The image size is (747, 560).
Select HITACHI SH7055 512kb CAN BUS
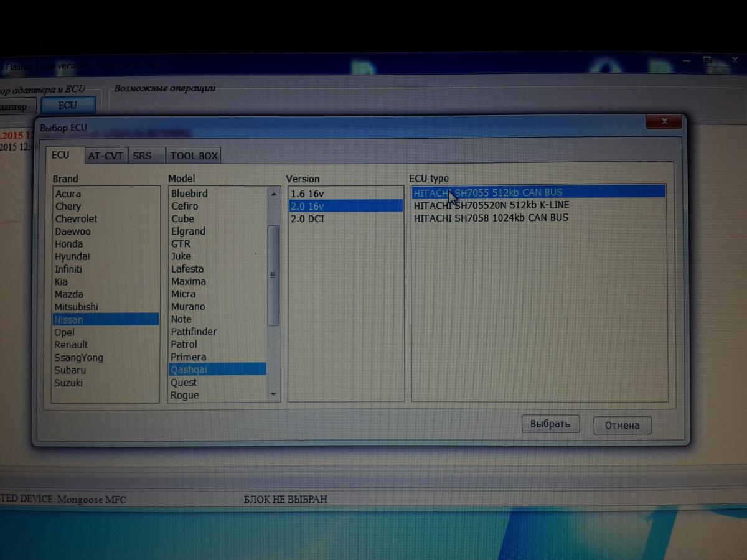[539, 192]
